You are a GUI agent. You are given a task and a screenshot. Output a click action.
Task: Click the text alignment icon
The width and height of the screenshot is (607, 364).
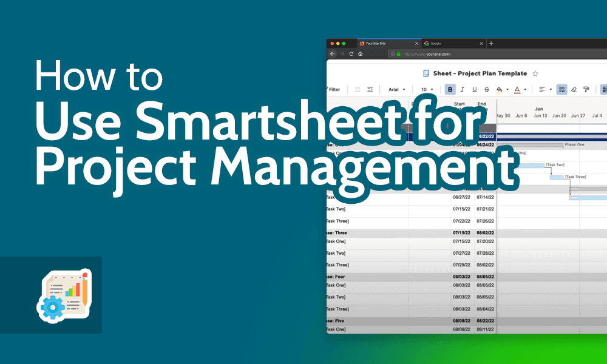[542, 89]
